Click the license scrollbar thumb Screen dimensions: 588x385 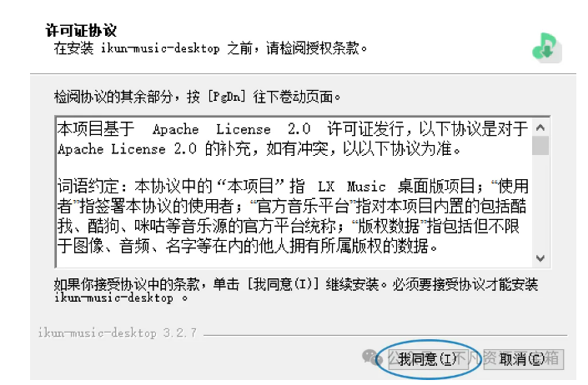tap(540, 146)
